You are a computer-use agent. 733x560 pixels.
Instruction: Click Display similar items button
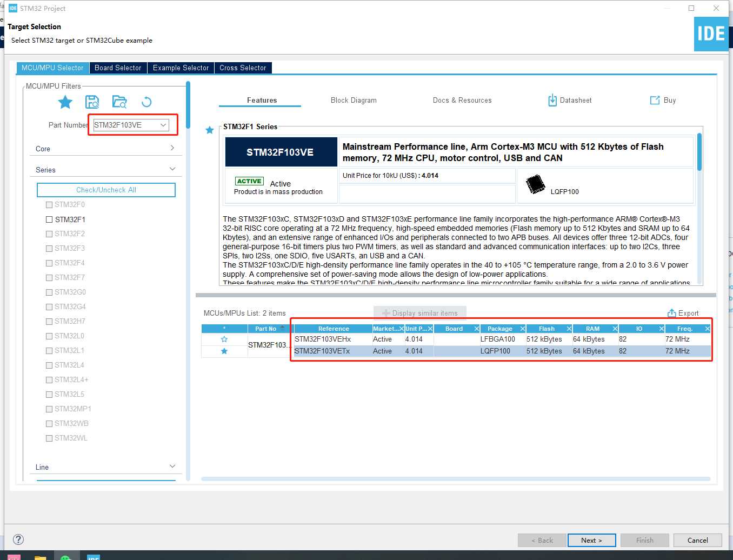(x=420, y=313)
